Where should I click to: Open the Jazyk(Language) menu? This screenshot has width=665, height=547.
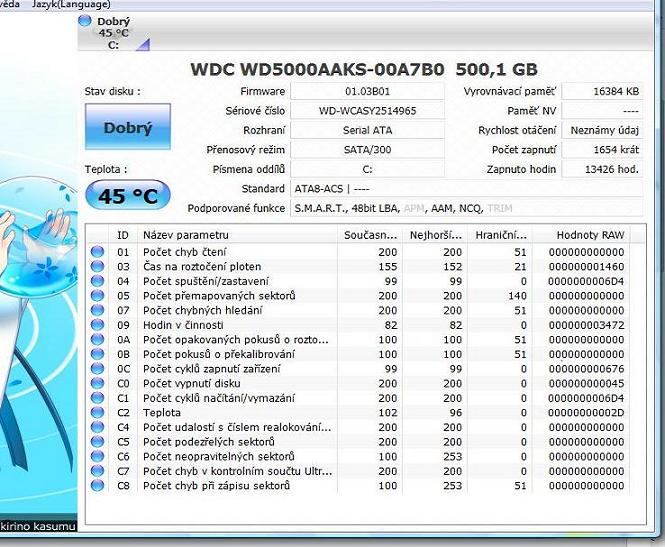pyautogui.click(x=71, y=5)
